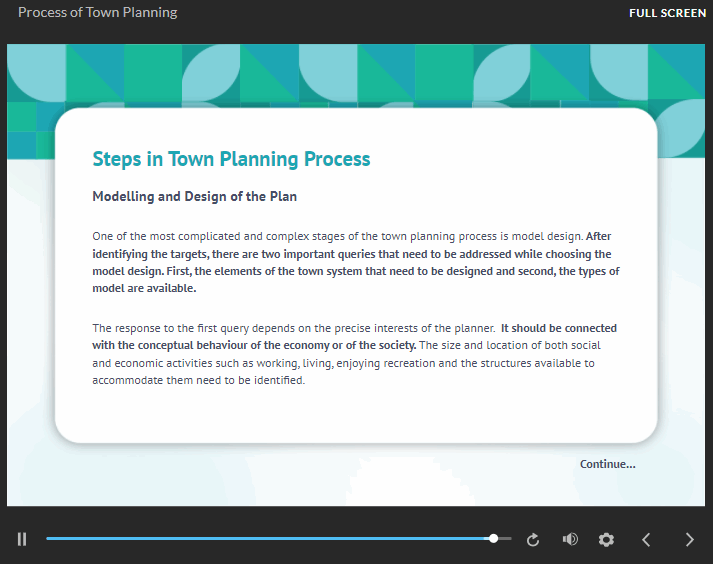Image resolution: width=713 pixels, height=564 pixels.
Task: Click the paragraph starting 'The response to the first query'
Action: point(355,354)
